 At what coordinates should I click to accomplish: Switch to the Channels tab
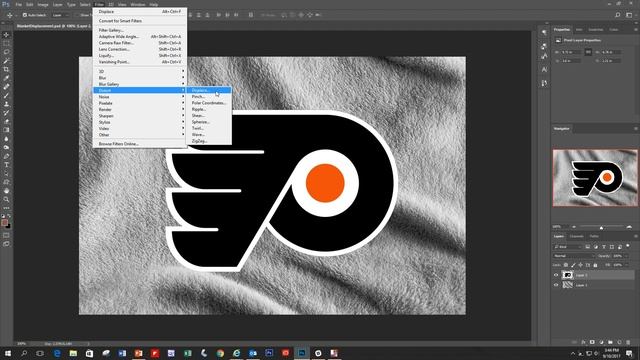576,236
